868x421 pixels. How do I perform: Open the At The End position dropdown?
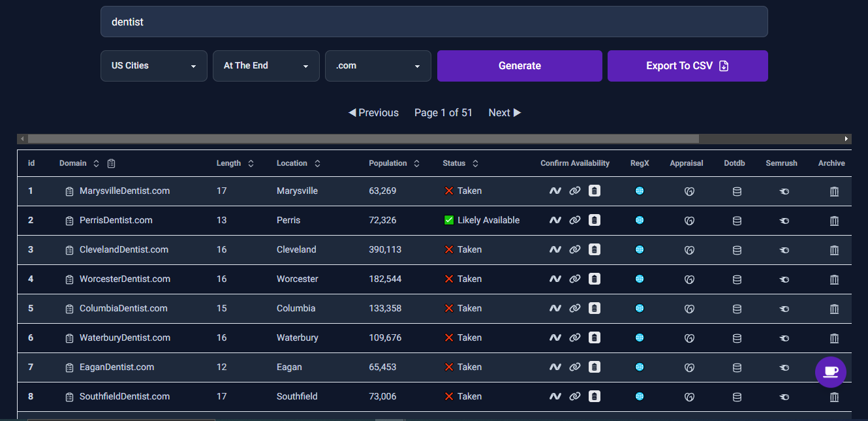pos(266,66)
